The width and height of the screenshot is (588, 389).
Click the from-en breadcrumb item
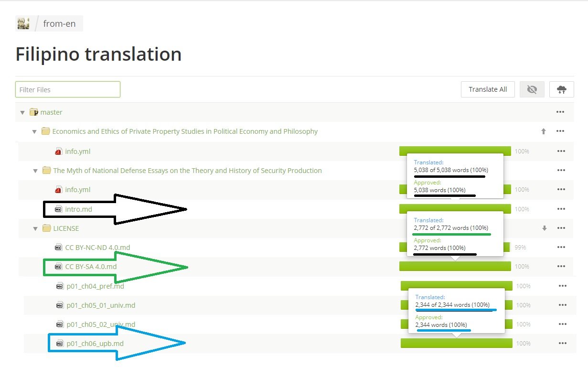pyautogui.click(x=59, y=23)
